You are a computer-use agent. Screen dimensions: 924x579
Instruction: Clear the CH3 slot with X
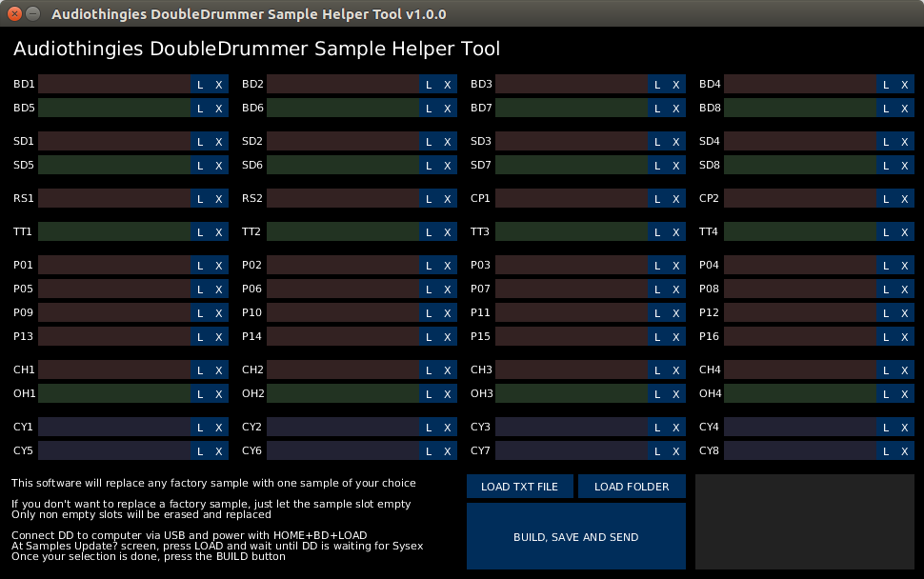(x=676, y=369)
